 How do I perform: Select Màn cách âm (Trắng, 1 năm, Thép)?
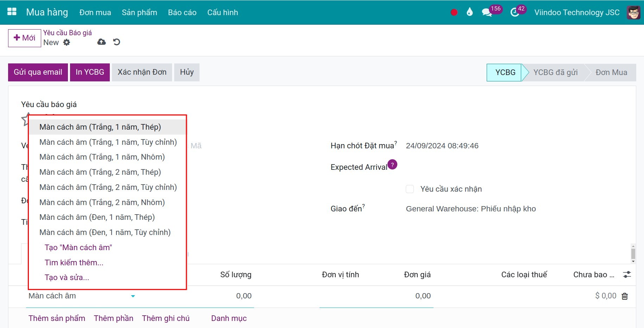(x=107, y=127)
